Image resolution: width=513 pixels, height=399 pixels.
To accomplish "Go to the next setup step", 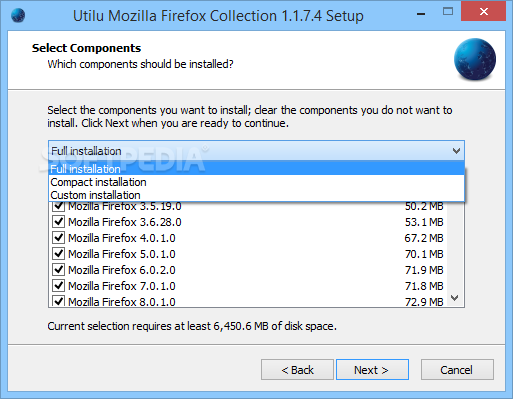I will [x=372, y=370].
